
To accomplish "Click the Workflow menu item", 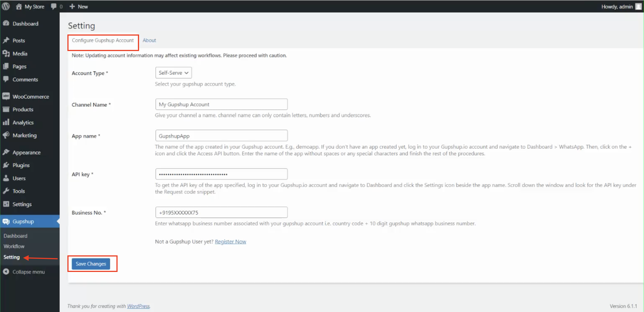I will (14, 246).
